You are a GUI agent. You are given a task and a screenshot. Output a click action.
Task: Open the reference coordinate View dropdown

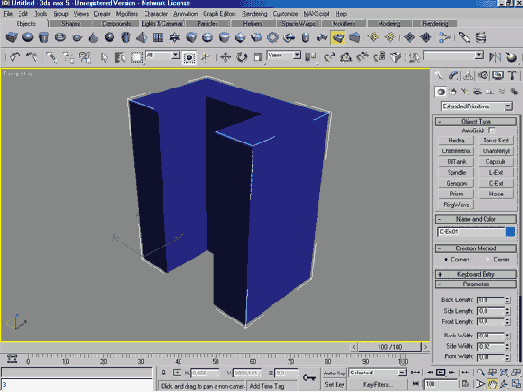pyautogui.click(x=284, y=55)
